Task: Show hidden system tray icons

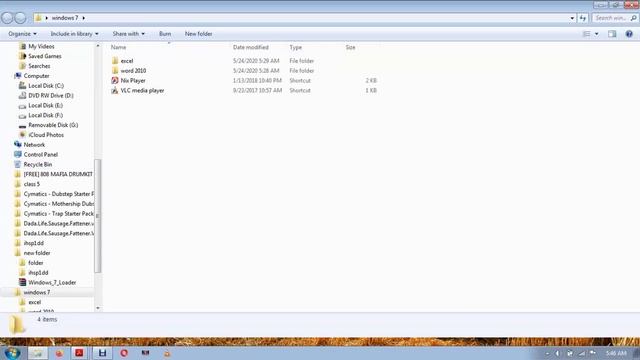Action: [x=547, y=353]
